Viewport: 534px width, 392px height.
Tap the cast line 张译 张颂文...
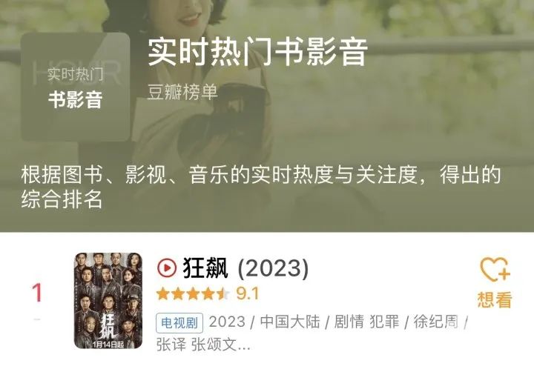pyautogui.click(x=203, y=345)
